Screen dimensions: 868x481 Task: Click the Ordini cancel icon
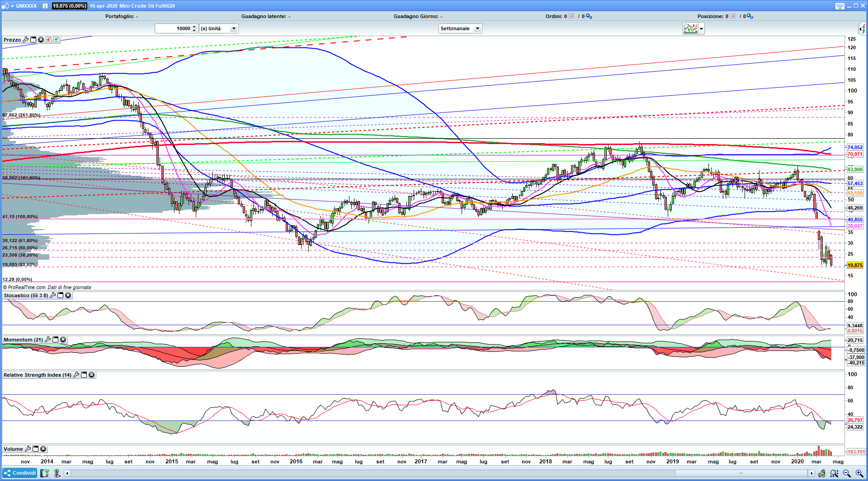click(571, 16)
